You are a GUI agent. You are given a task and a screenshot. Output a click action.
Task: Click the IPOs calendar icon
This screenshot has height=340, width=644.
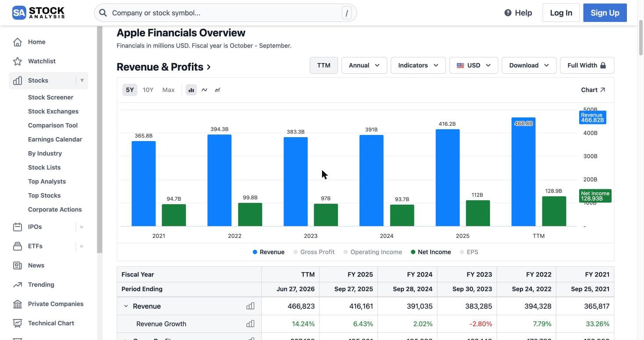click(x=18, y=227)
